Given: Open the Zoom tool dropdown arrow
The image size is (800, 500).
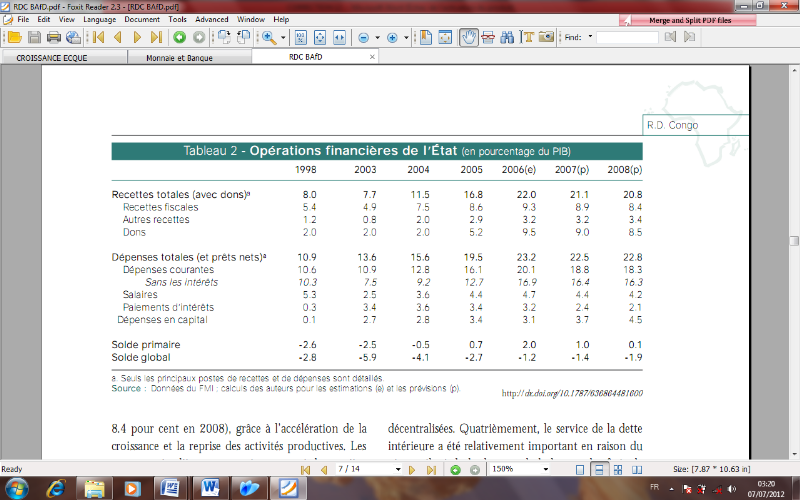Looking at the screenshot, I should click(283, 37).
